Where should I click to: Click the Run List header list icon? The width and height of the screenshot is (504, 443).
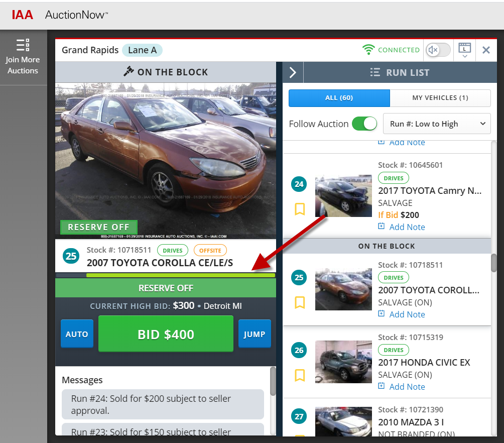[x=375, y=72]
